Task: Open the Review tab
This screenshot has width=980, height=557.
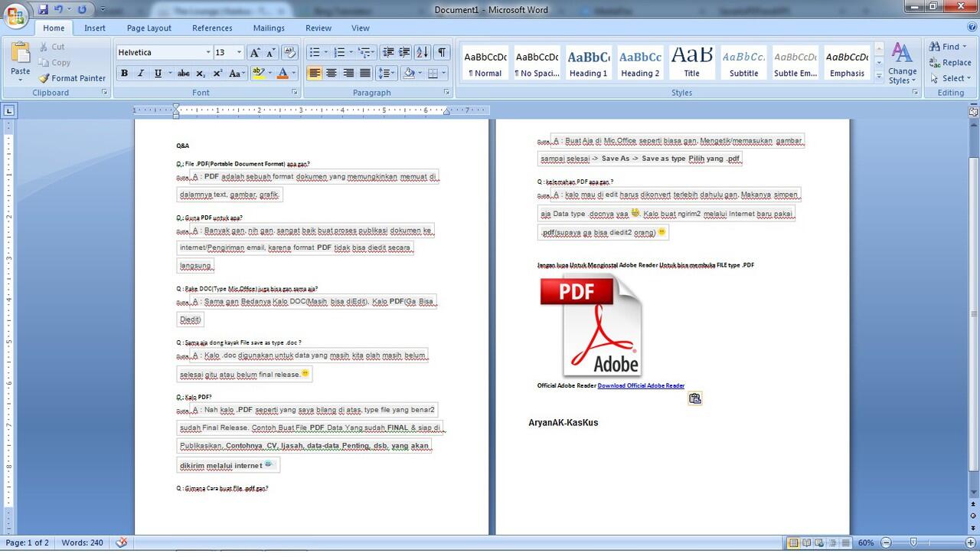Action: [318, 28]
